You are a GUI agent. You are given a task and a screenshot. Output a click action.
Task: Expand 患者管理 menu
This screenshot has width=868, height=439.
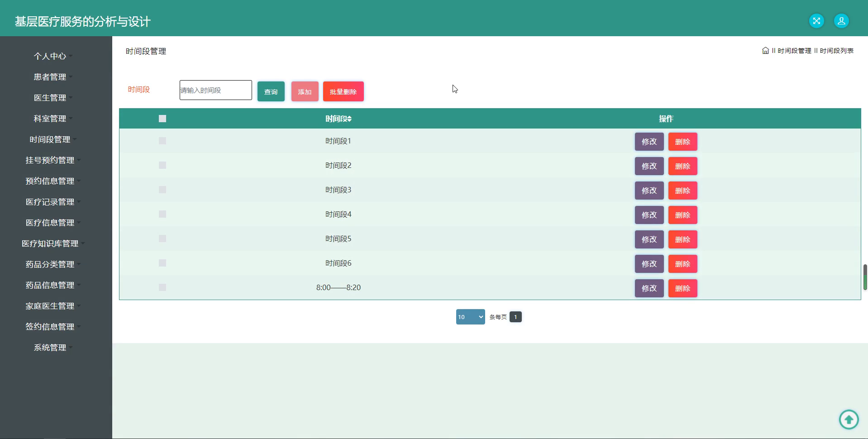[53, 77]
